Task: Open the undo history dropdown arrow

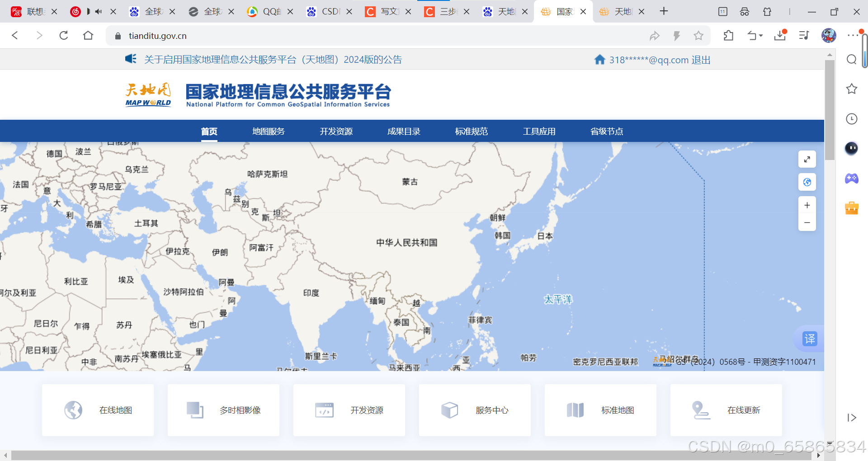Action: click(761, 35)
